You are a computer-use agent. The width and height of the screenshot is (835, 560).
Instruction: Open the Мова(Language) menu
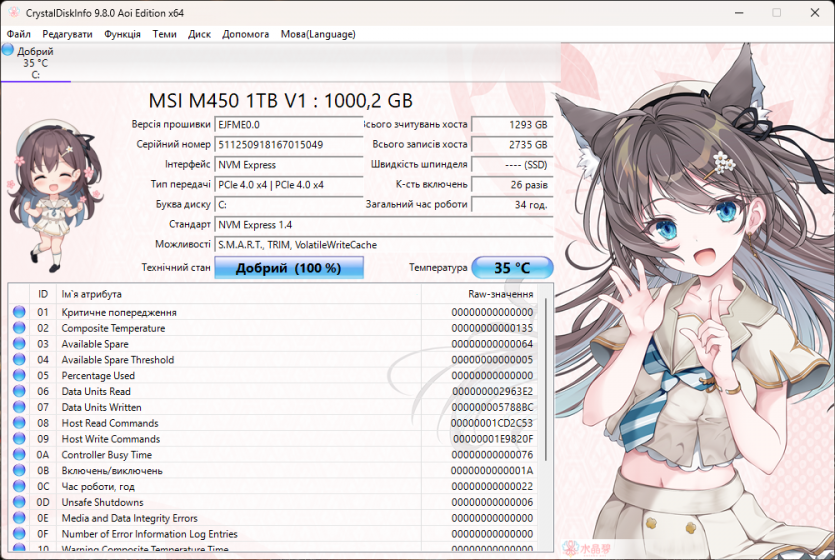[317, 34]
